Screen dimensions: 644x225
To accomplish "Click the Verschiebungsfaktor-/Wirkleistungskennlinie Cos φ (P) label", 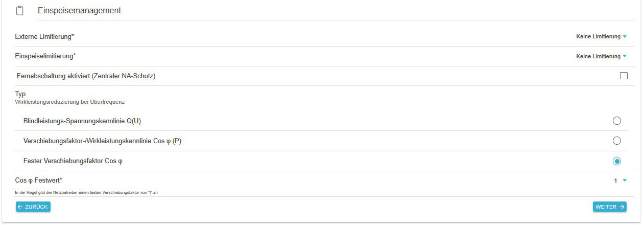I will click(x=102, y=141).
